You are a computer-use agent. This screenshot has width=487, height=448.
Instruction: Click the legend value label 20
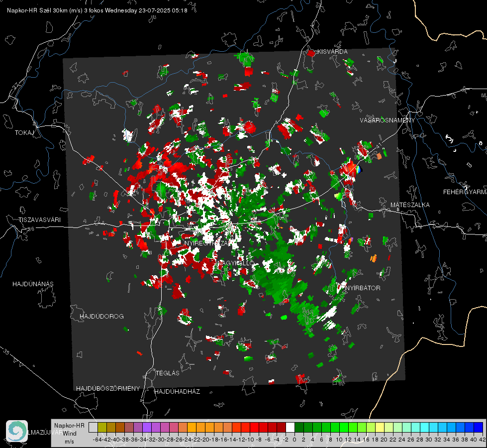coord(384,440)
